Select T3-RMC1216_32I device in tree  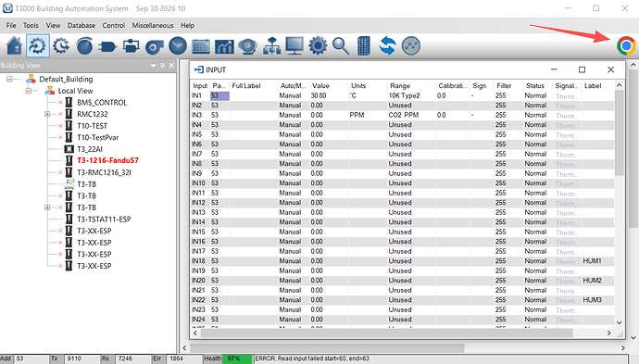pos(104,172)
